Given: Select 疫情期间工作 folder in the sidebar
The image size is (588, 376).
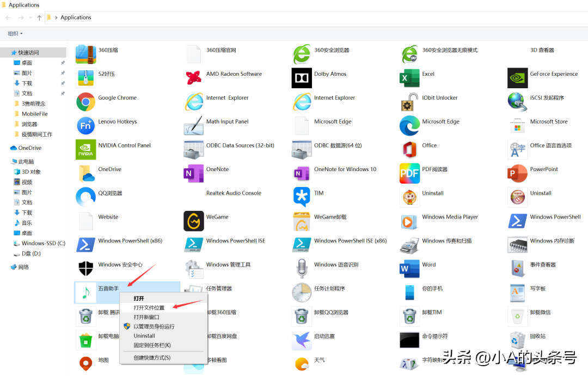Looking at the screenshot, I should (37, 135).
